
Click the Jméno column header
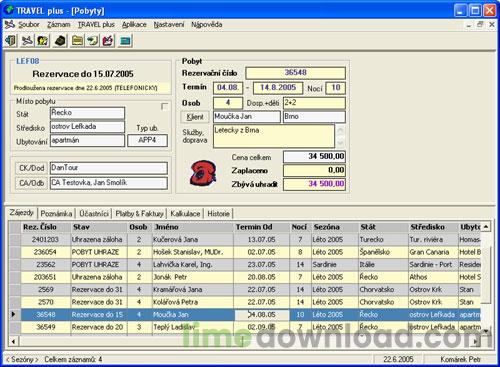point(193,227)
